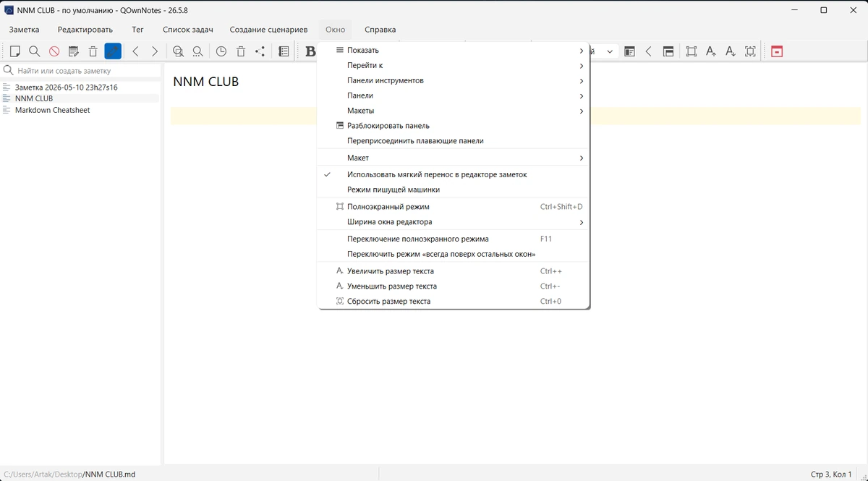This screenshot has height=481, width=868.
Task: Expand the Макеты submenu
Action: click(x=454, y=111)
